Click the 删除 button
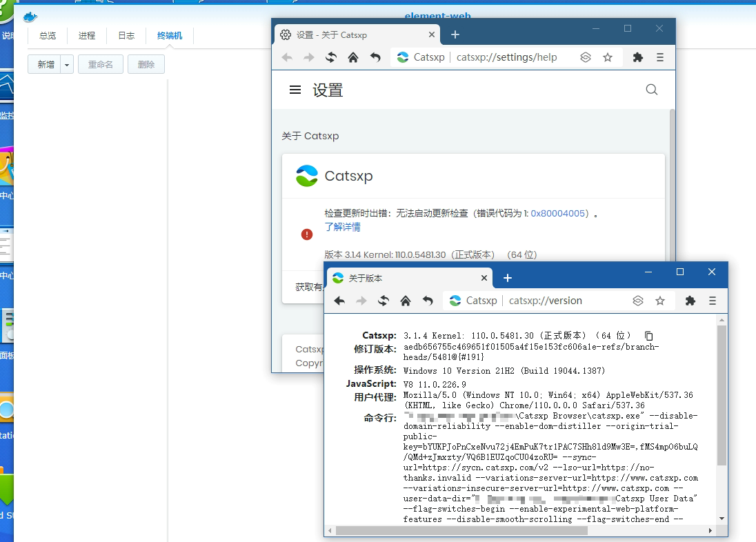 click(146, 64)
